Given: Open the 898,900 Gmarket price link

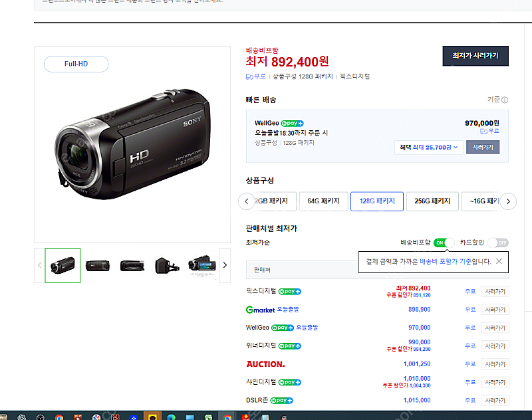Looking at the screenshot, I should pyautogui.click(x=420, y=310).
